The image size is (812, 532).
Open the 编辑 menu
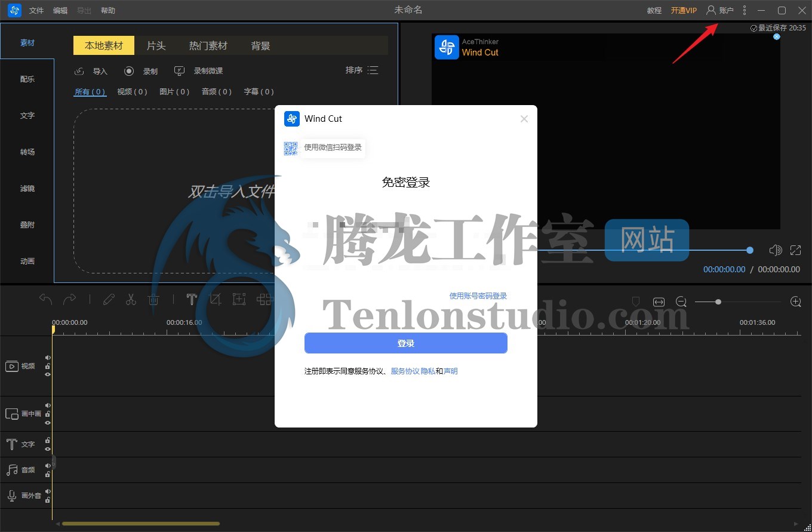[x=60, y=11]
